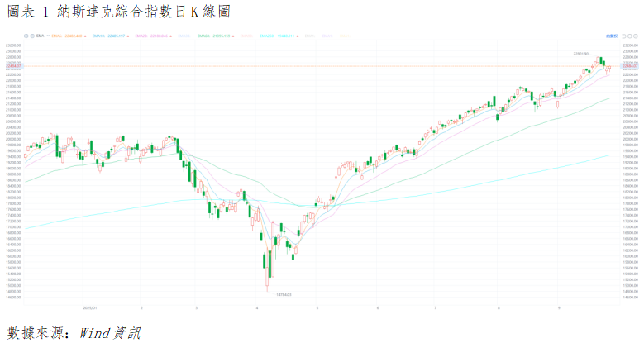Open the EMA indicator dropdown

pyautogui.click(x=47, y=36)
